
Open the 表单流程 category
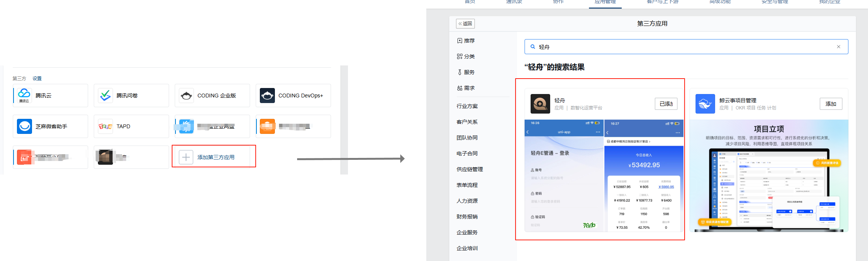pos(467,185)
